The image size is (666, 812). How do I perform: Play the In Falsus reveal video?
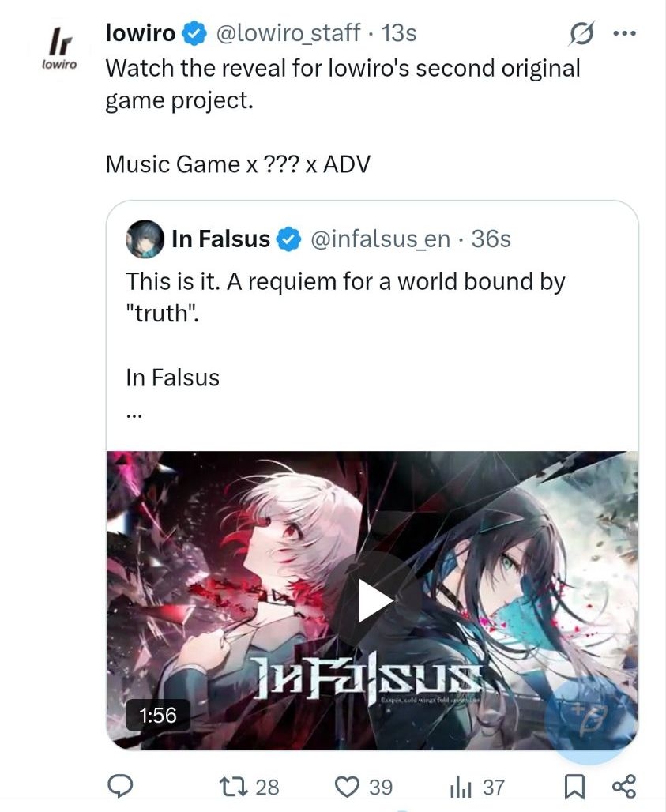[x=376, y=601]
